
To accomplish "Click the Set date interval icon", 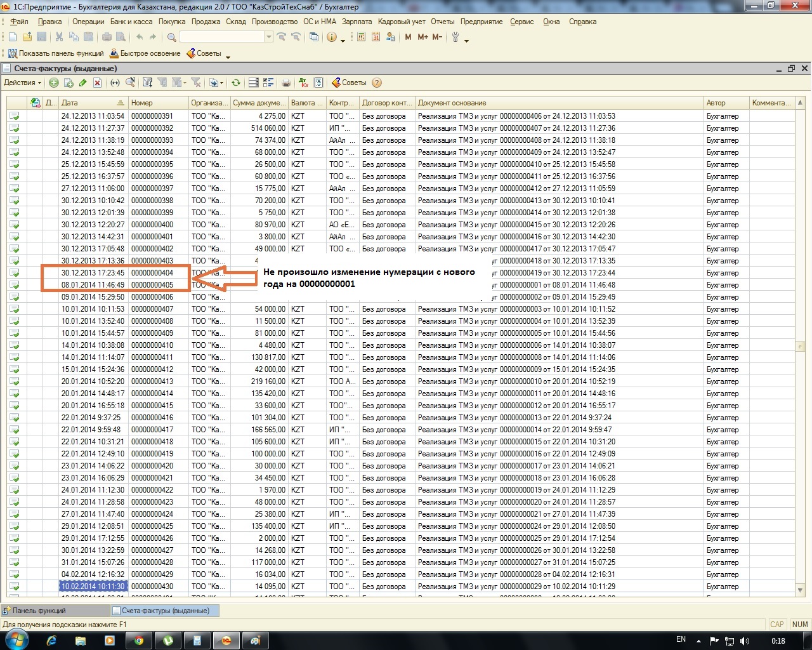I will (x=115, y=83).
